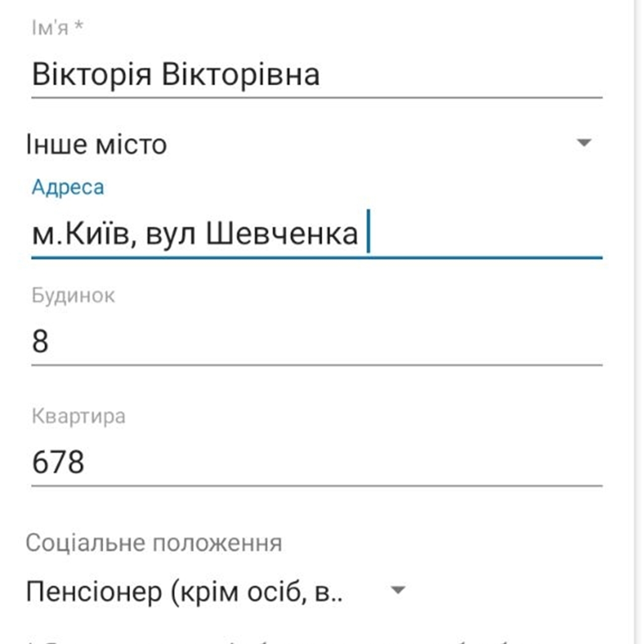
Task: Click the grey scrollbar strip at right edge
Action: pos(638,322)
